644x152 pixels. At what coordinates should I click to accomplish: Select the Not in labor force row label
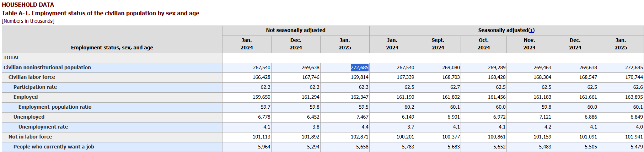point(30,137)
